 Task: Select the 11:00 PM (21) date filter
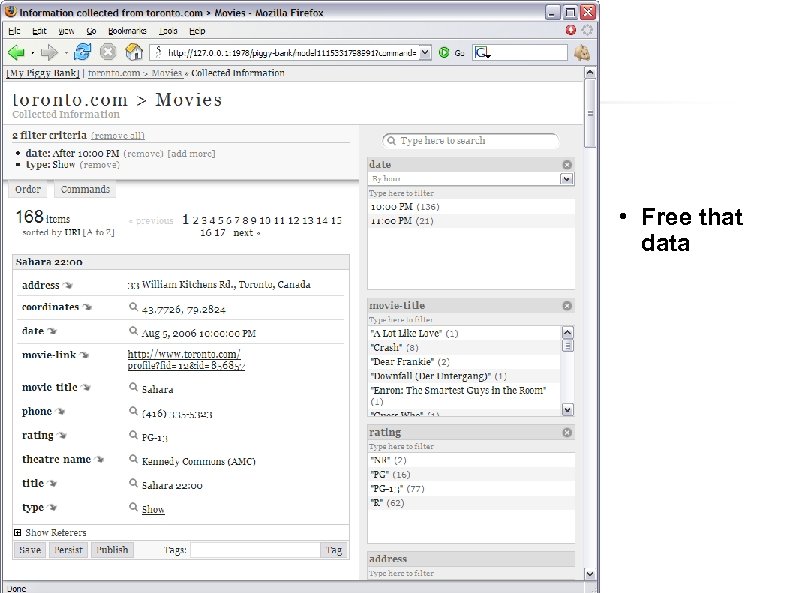[471, 221]
